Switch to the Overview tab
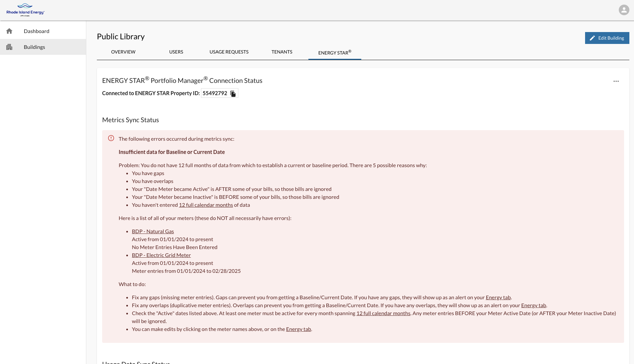634x364 pixels. pos(123,52)
